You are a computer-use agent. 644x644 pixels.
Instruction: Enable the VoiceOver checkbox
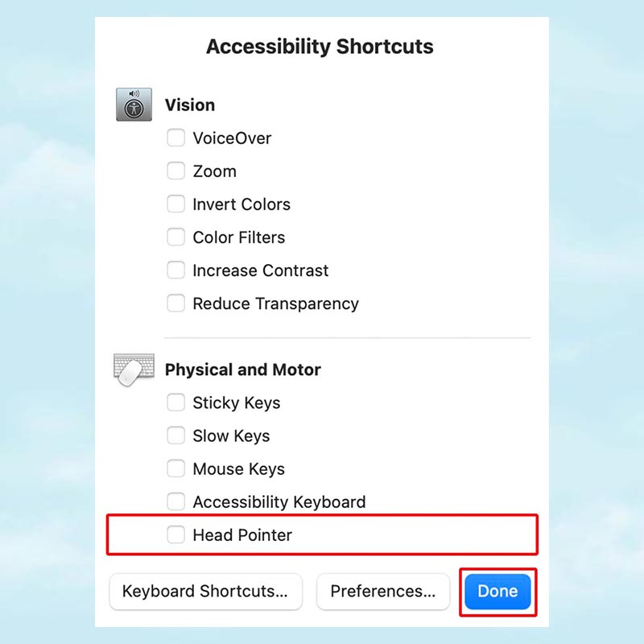click(x=175, y=138)
